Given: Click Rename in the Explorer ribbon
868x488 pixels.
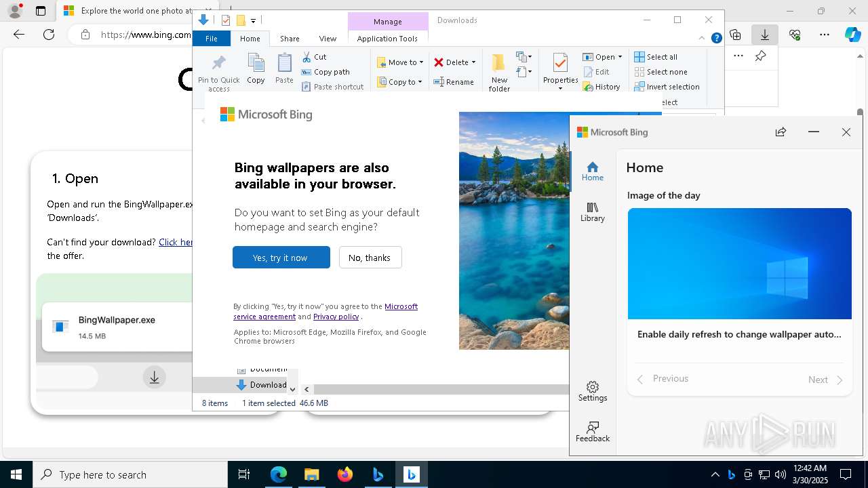Looking at the screenshot, I should coord(454,82).
